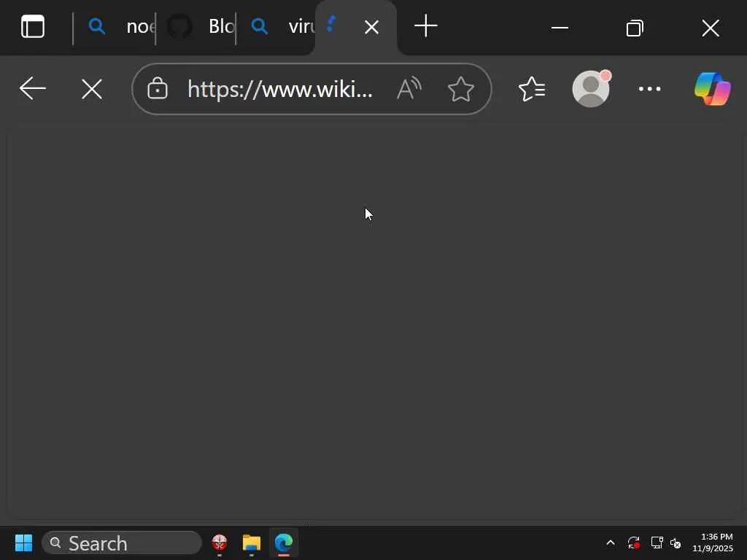Open File Explorer from the taskbar
This screenshot has height=560, width=747.
tap(252, 542)
